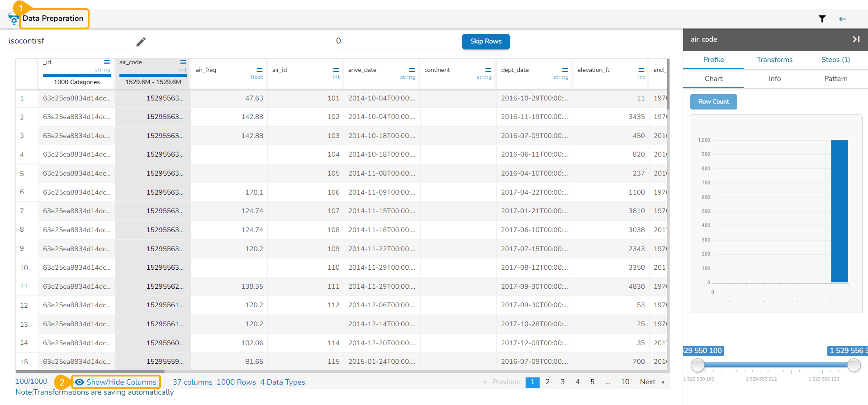The width and height of the screenshot is (868, 405).
Task: Click the right range slider handle
Action: point(854,365)
